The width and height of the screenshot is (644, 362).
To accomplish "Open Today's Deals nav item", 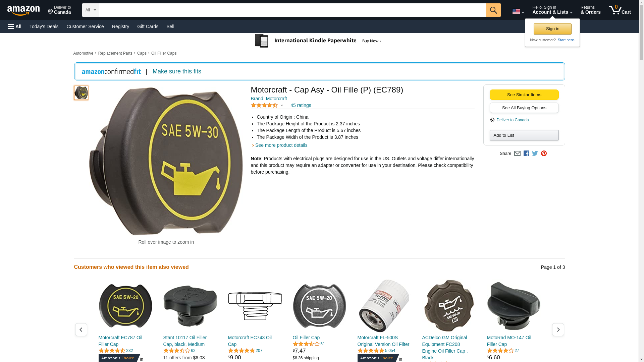I will (44, 26).
